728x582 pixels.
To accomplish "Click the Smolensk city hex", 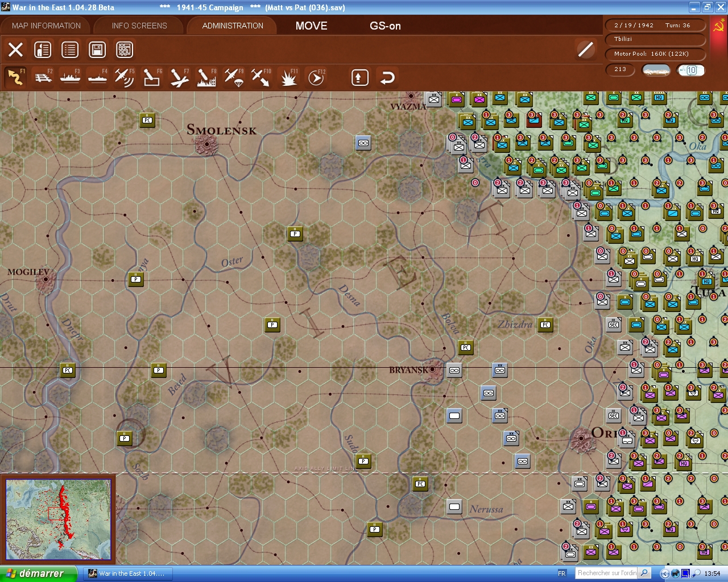I will (x=206, y=144).
